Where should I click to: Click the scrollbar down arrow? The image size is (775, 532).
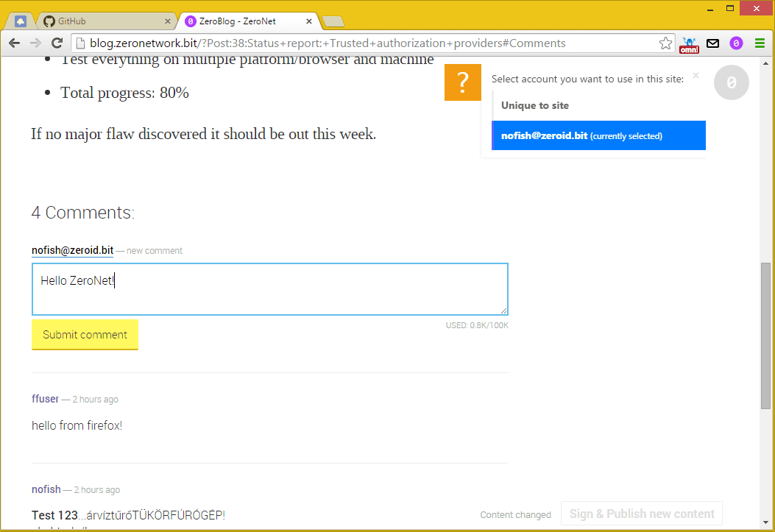click(x=765, y=522)
